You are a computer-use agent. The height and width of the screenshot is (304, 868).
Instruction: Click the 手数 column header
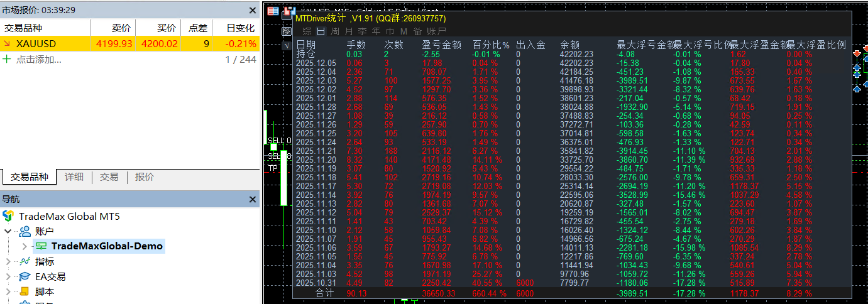[356, 45]
